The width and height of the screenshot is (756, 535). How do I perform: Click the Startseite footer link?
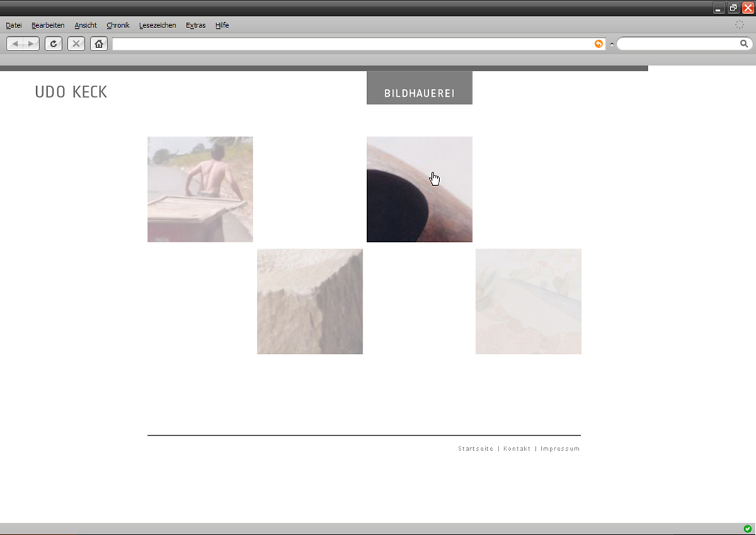coord(475,449)
